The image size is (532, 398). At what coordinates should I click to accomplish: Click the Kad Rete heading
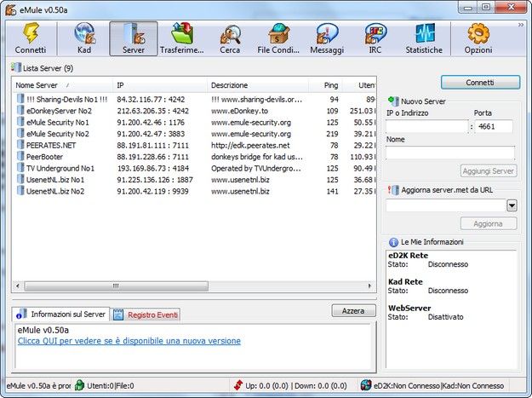(x=405, y=282)
